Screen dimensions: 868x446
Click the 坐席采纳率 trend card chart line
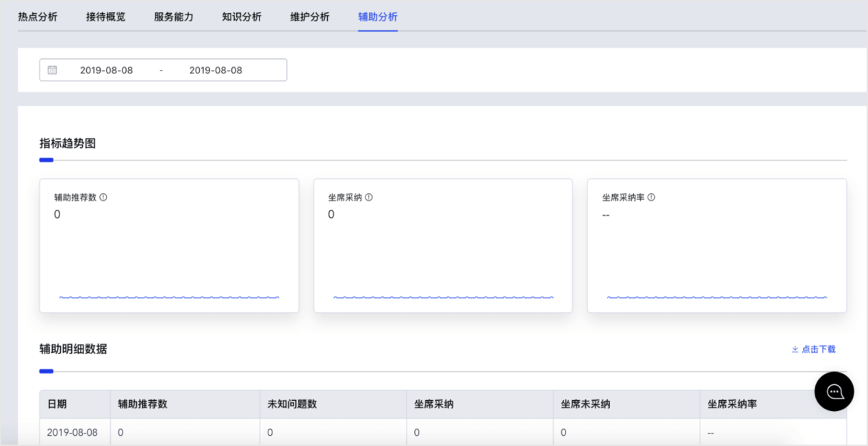pos(717,297)
